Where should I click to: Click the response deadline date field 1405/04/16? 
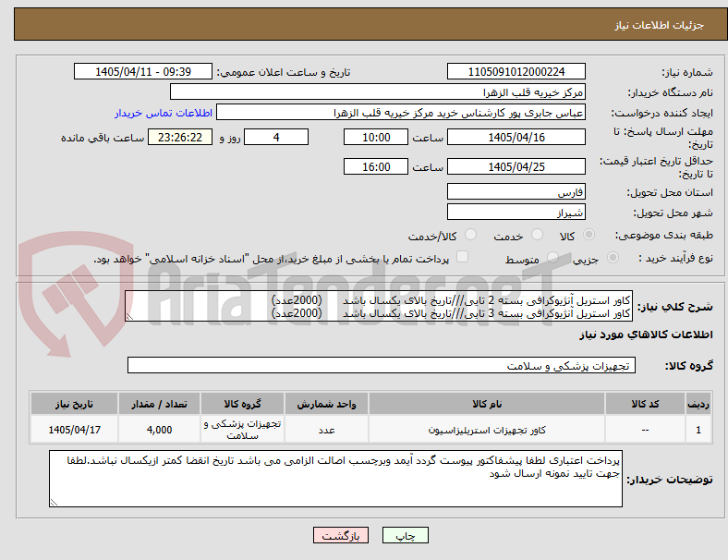(x=516, y=137)
